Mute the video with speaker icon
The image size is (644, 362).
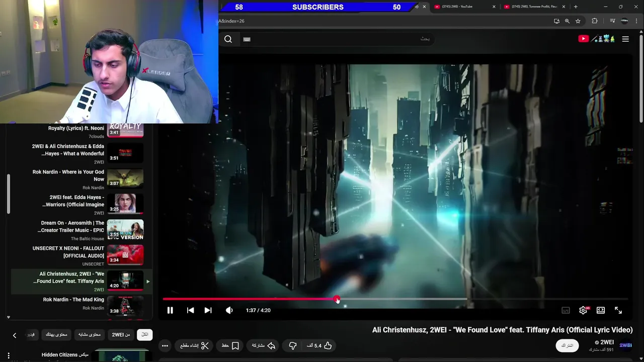(229, 310)
